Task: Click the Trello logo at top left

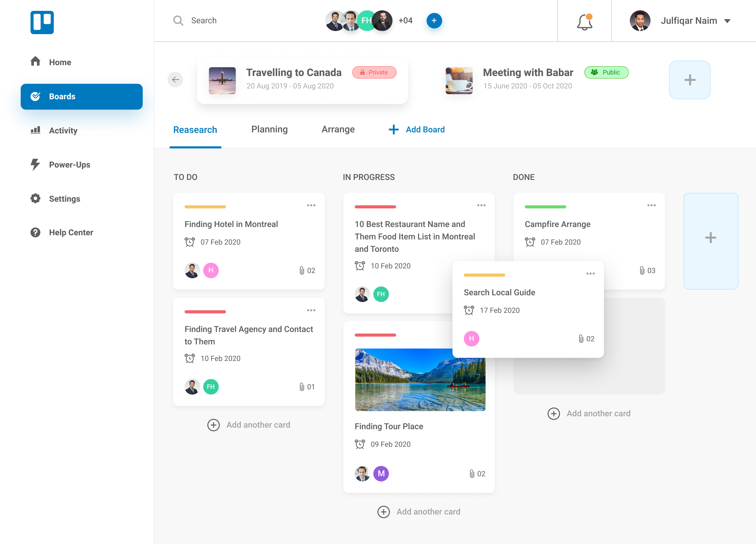Action: pos(42,22)
